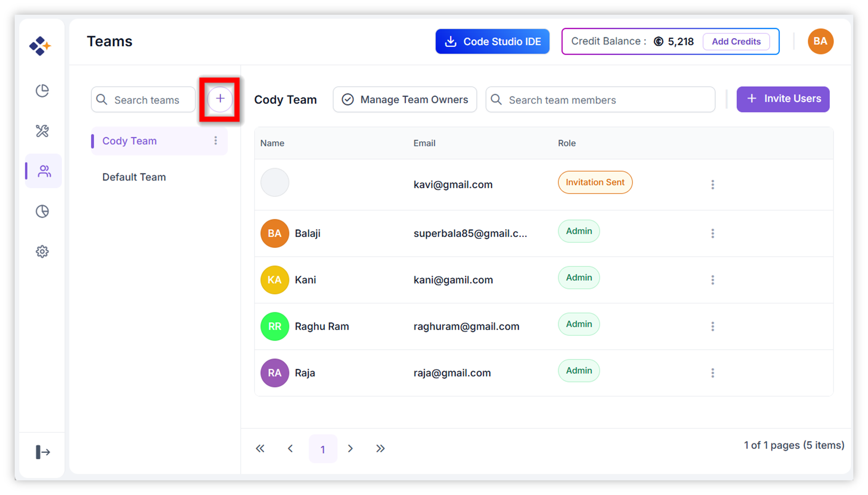
Task: Open the options menu for Raghu Ram
Action: point(713,326)
